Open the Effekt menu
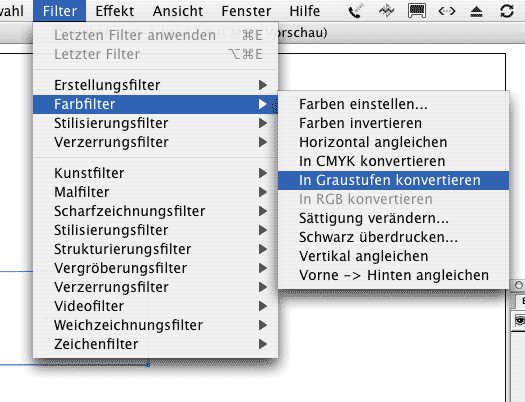525x402 pixels. tap(115, 11)
